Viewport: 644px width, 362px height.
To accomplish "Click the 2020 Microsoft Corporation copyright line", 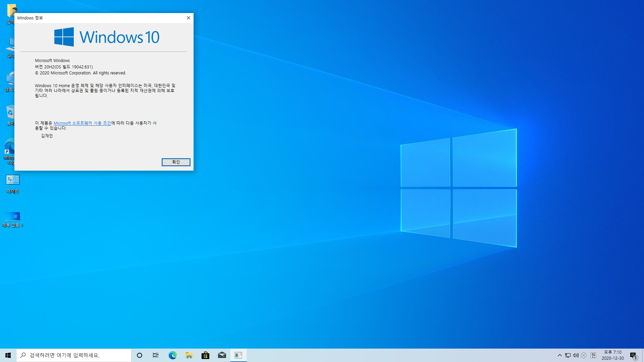I will point(80,73).
